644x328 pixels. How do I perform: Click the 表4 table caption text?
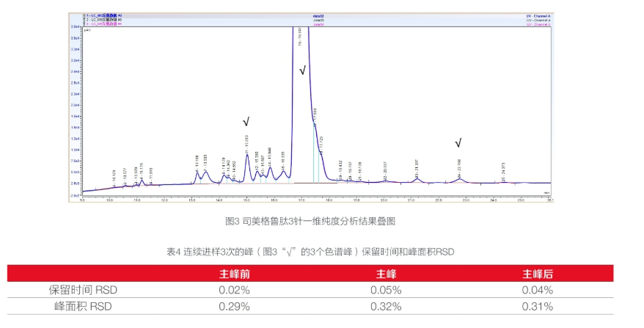coord(310,252)
